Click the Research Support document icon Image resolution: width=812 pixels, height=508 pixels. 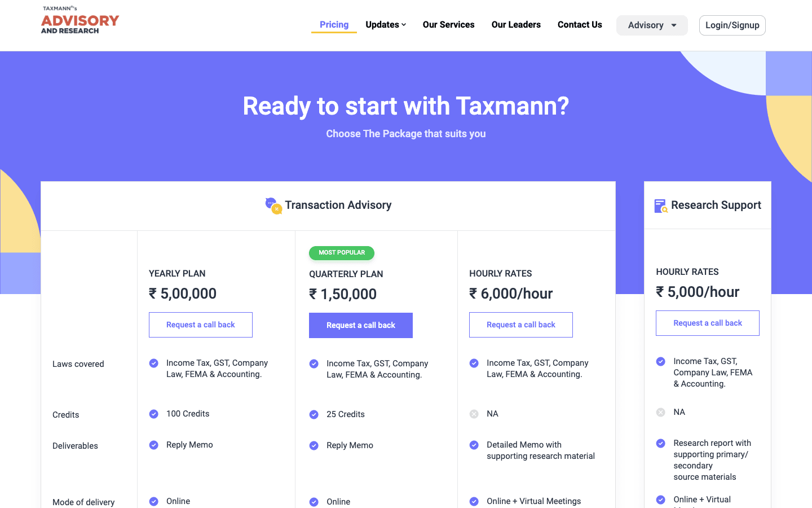tap(660, 206)
